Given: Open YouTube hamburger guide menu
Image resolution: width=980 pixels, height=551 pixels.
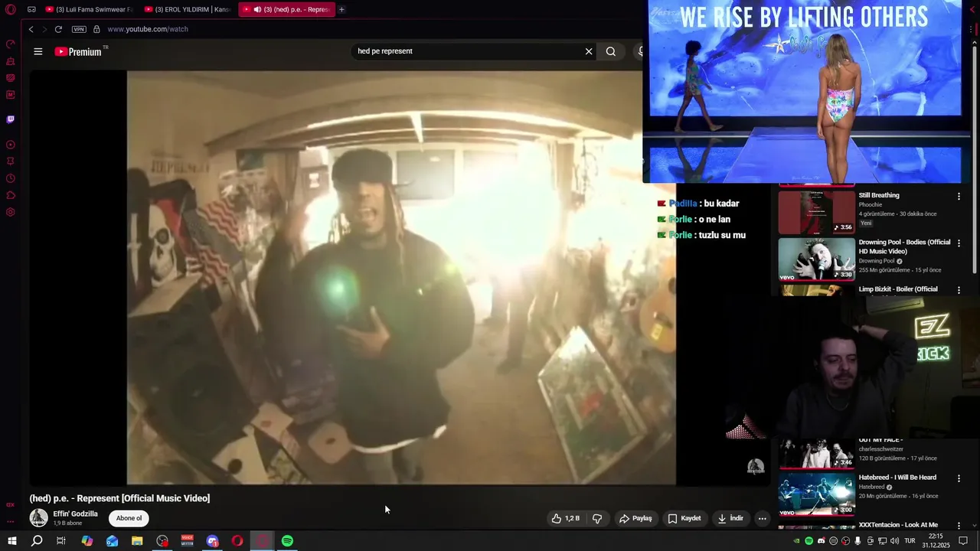Looking at the screenshot, I should pos(38,51).
